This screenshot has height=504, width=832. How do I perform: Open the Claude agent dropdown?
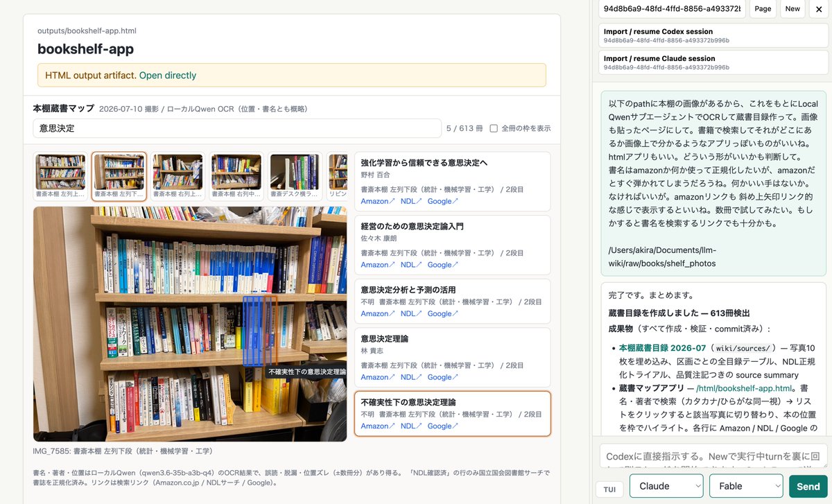tap(666, 486)
